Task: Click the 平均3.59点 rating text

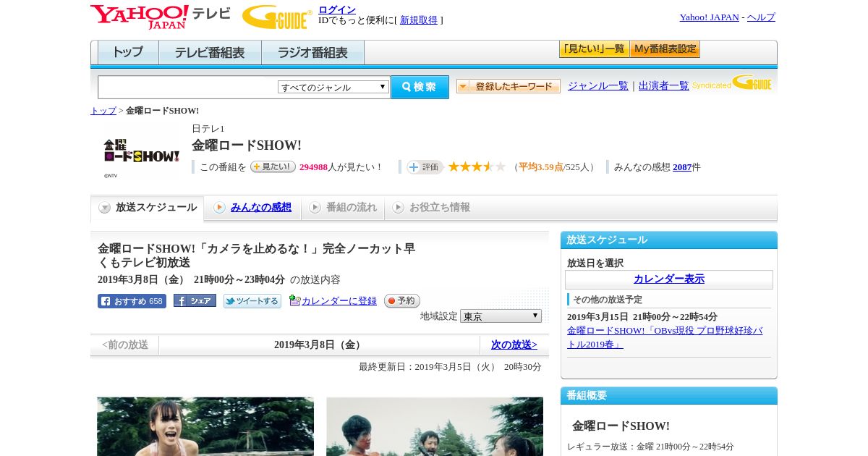Action: point(541,167)
